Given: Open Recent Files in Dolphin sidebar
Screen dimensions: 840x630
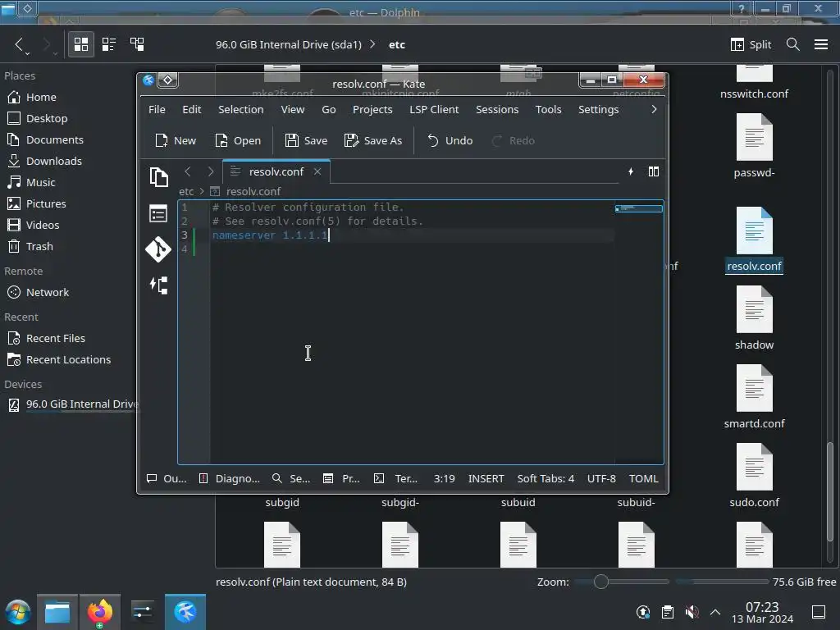Looking at the screenshot, I should click(x=46, y=339).
